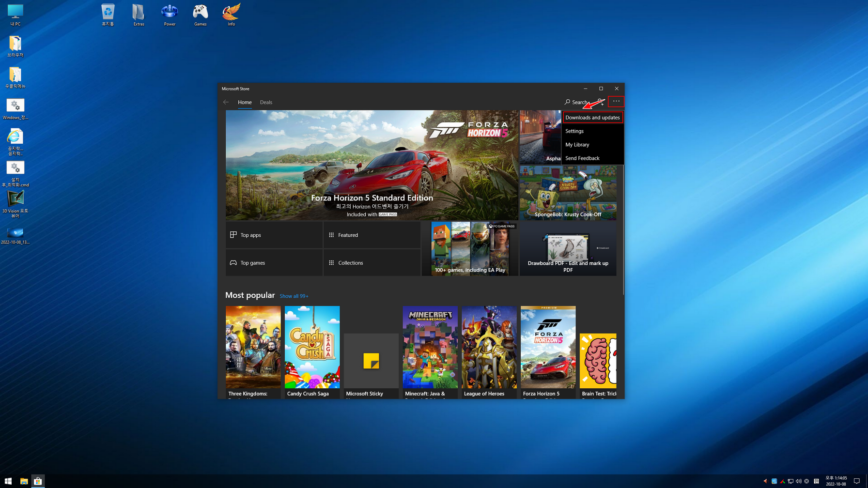This screenshot has height=488, width=868.
Task: Select the 설치 후_최적화.cmd desktop icon
Action: tap(15, 174)
